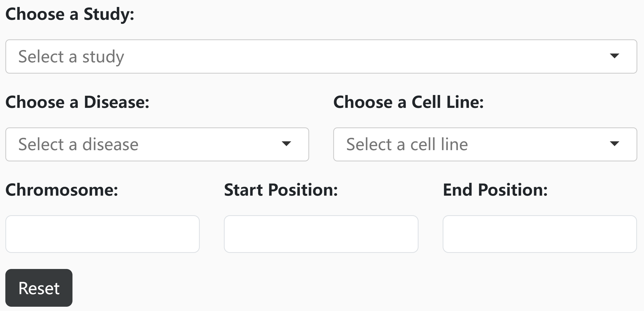Focus the Chromosome text field

[102, 234]
